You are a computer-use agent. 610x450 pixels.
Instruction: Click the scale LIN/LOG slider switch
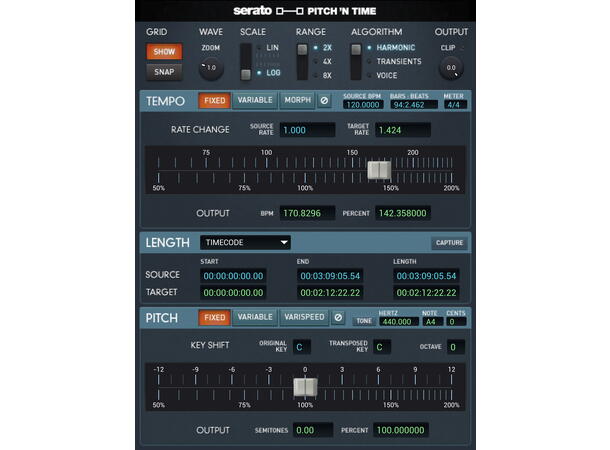click(245, 62)
